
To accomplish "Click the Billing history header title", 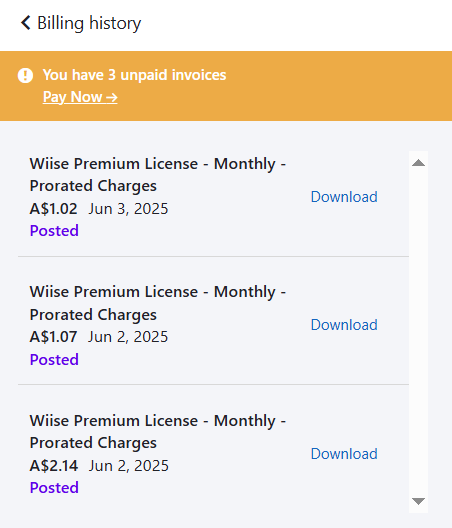I will click(89, 23).
